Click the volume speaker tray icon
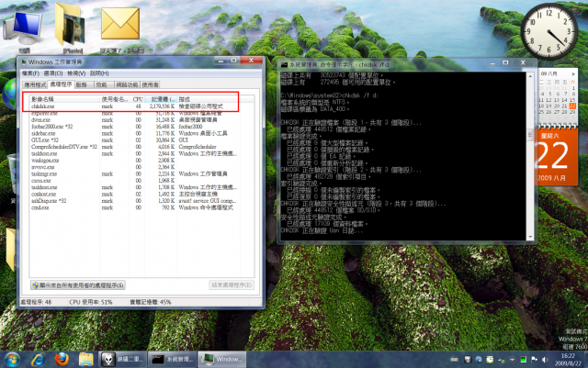Viewport: 588px width, 368px height. pos(545,360)
